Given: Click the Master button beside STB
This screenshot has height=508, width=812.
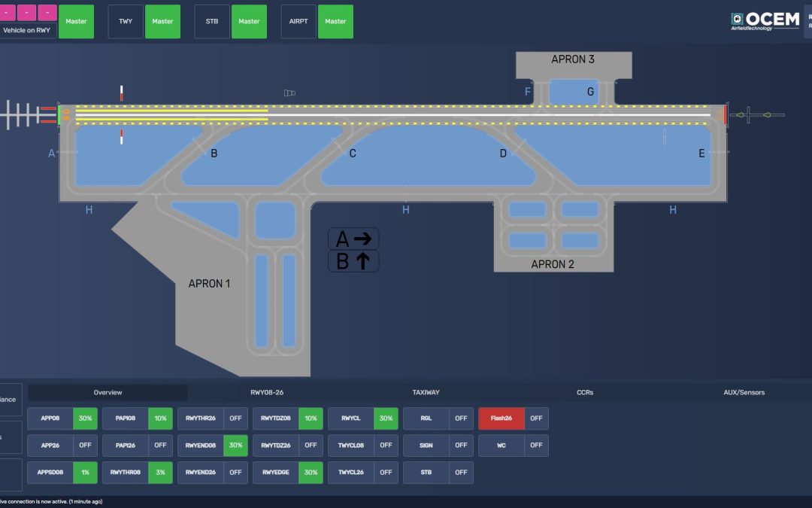Looking at the screenshot, I should (249, 21).
